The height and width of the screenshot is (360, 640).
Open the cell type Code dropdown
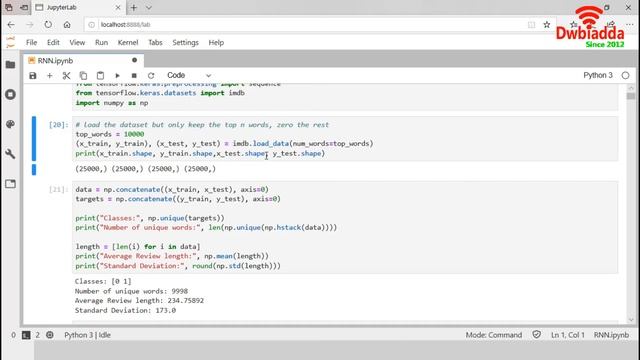(x=189, y=76)
